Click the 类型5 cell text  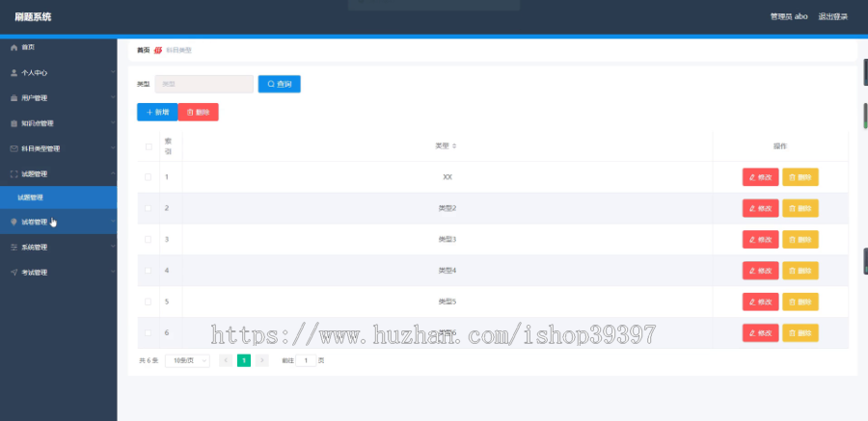[448, 302]
